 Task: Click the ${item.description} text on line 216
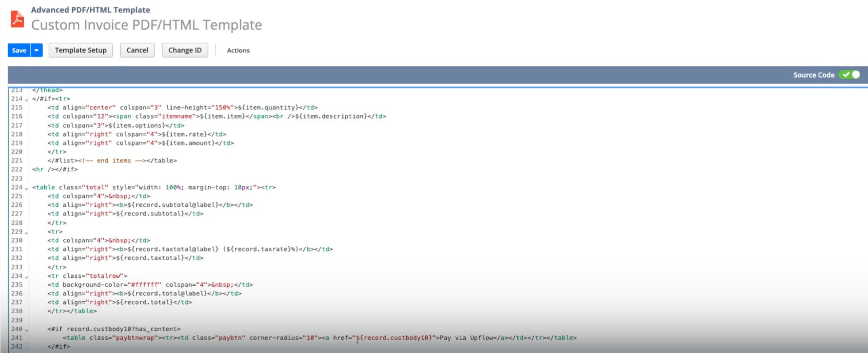tap(331, 116)
